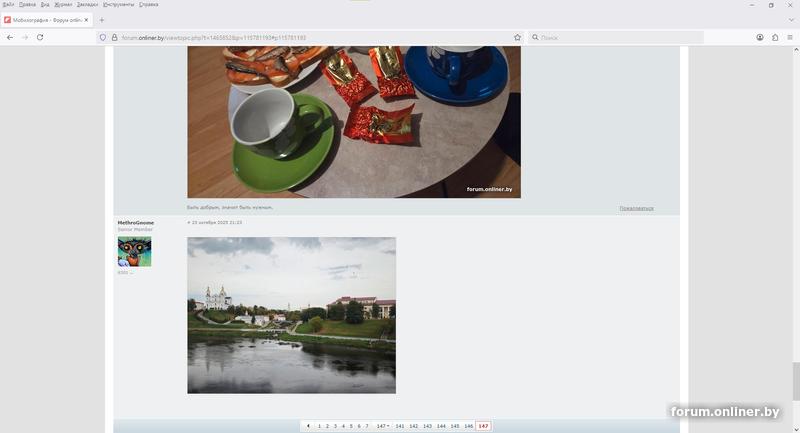Open the Файл menu
The height and width of the screenshot is (433, 800).
8,5
